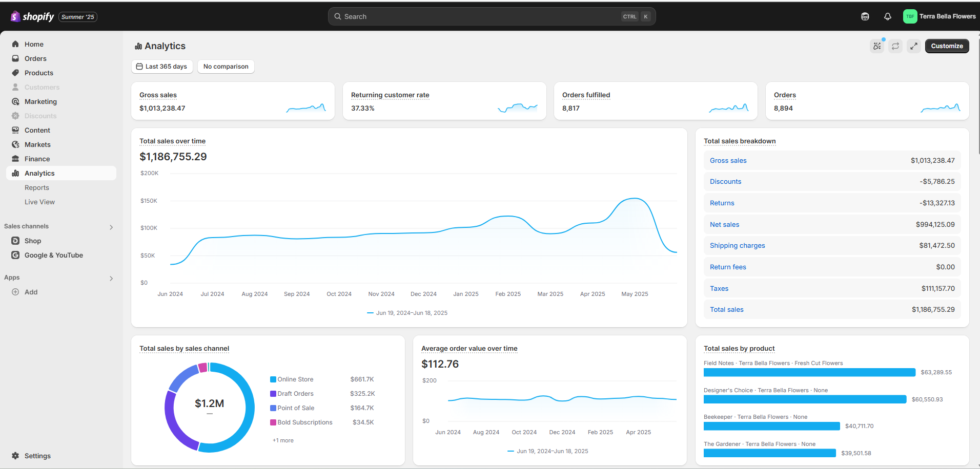This screenshot has width=980, height=469.
Task: Click the Online Store legend color swatch
Action: [273, 379]
